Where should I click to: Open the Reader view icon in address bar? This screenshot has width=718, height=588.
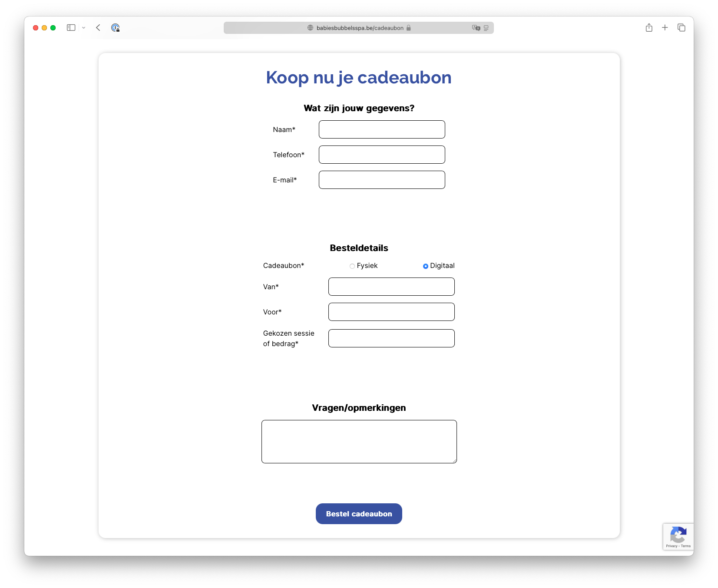tap(486, 28)
